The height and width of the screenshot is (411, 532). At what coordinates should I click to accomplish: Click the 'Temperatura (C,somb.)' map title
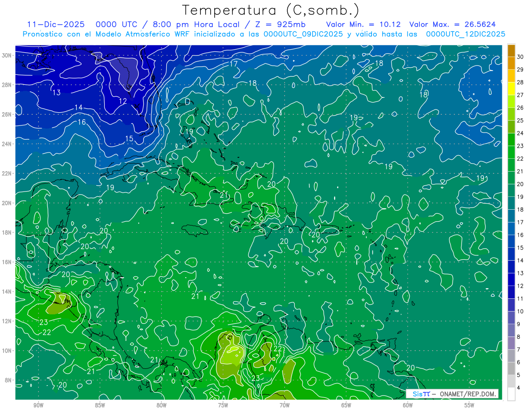tap(271, 10)
